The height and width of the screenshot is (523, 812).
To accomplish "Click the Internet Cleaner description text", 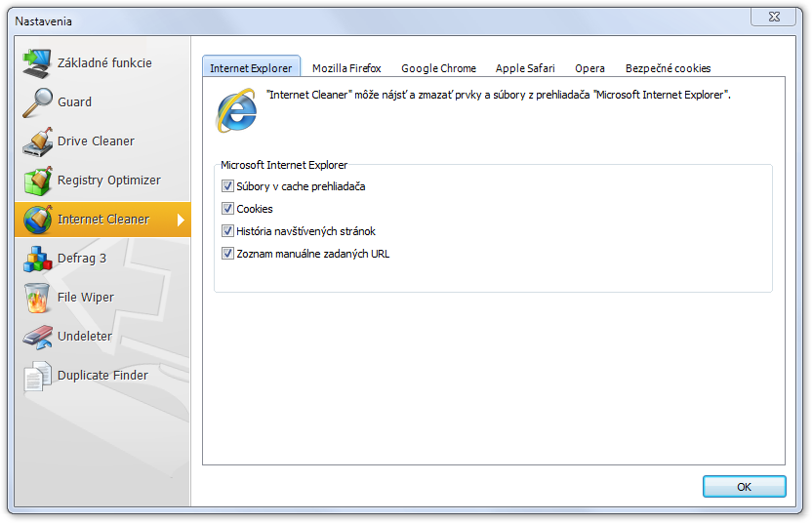I will pos(498,95).
